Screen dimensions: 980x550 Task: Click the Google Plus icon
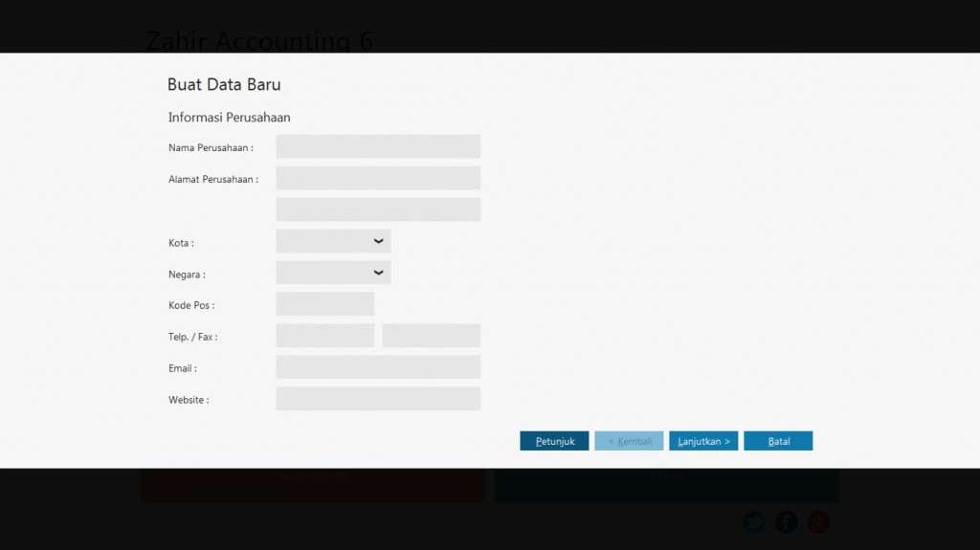tap(818, 522)
